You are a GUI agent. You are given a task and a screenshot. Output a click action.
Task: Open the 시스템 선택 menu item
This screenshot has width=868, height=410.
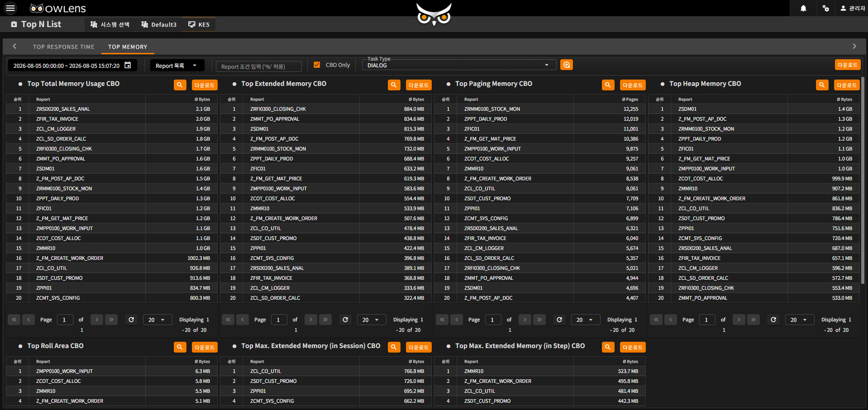[110, 24]
